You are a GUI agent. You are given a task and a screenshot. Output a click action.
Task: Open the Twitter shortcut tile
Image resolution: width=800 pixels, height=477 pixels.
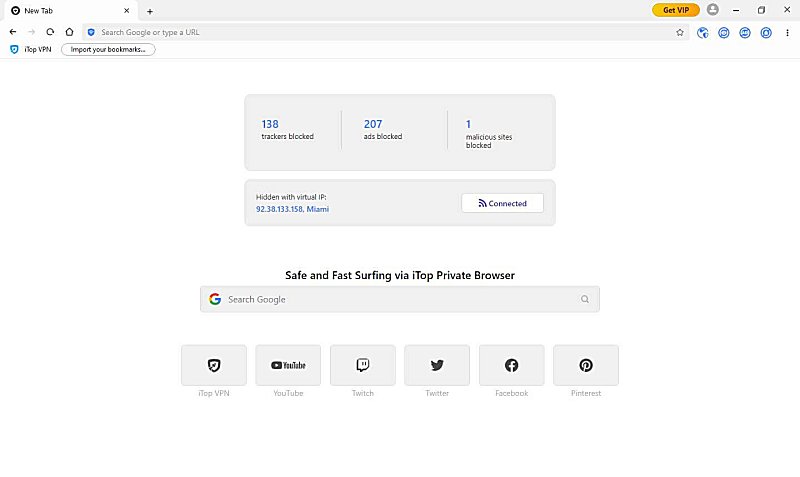pyautogui.click(x=437, y=365)
